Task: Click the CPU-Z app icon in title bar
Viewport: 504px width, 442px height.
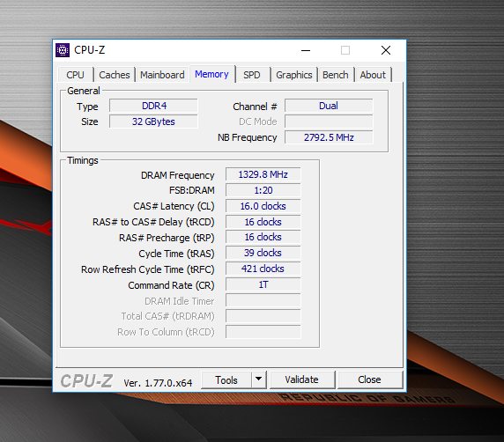Action: click(x=63, y=50)
